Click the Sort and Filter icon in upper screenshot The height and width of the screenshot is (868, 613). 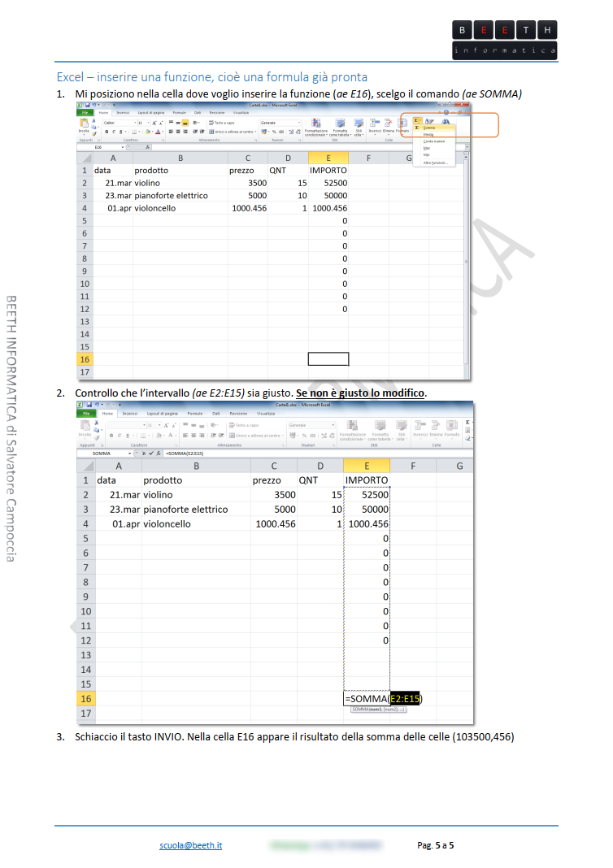(x=429, y=121)
